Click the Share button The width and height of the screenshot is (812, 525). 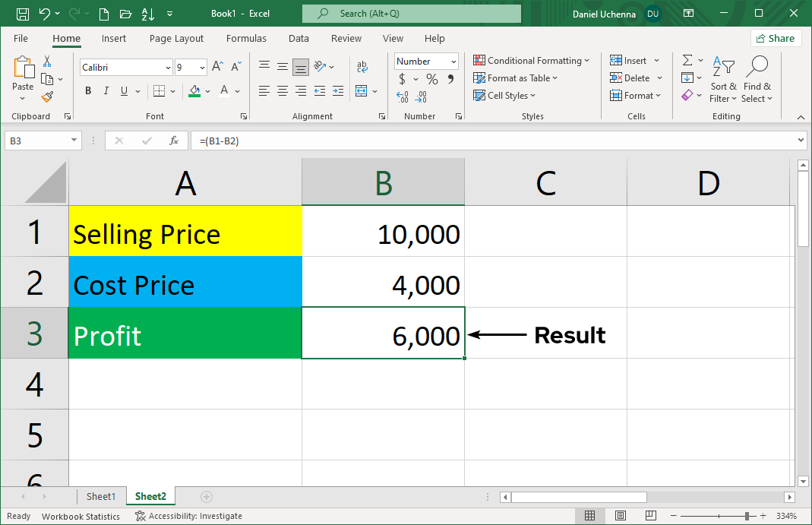[776, 37]
